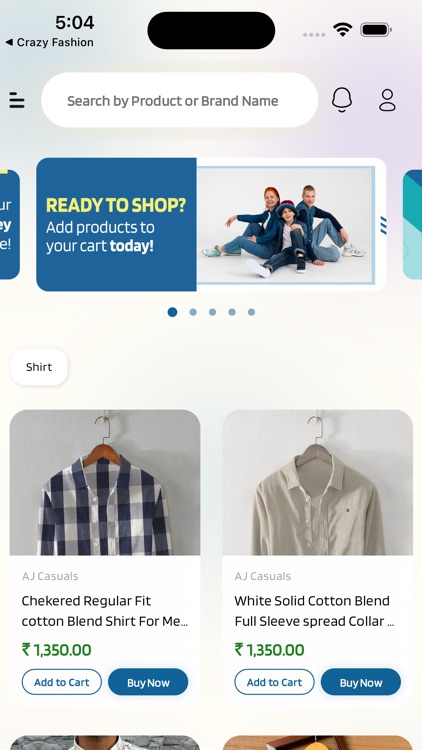Select the Shirt category chip

[39, 367]
